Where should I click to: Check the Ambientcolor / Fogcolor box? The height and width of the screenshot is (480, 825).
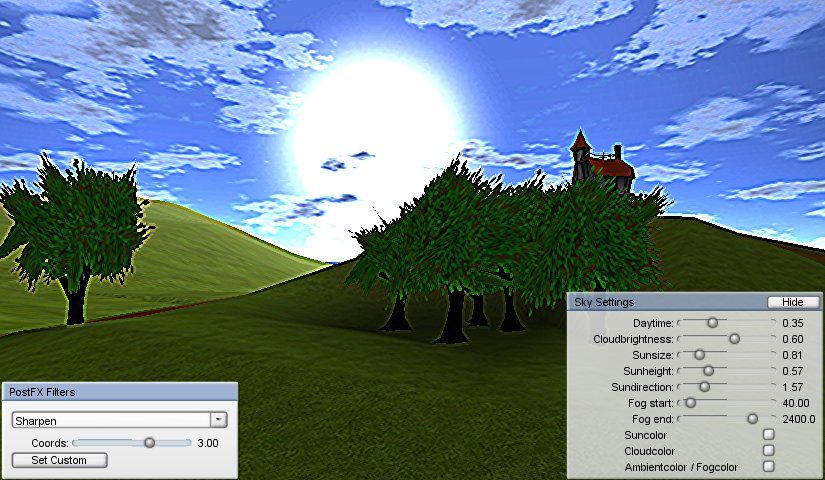(x=768, y=467)
